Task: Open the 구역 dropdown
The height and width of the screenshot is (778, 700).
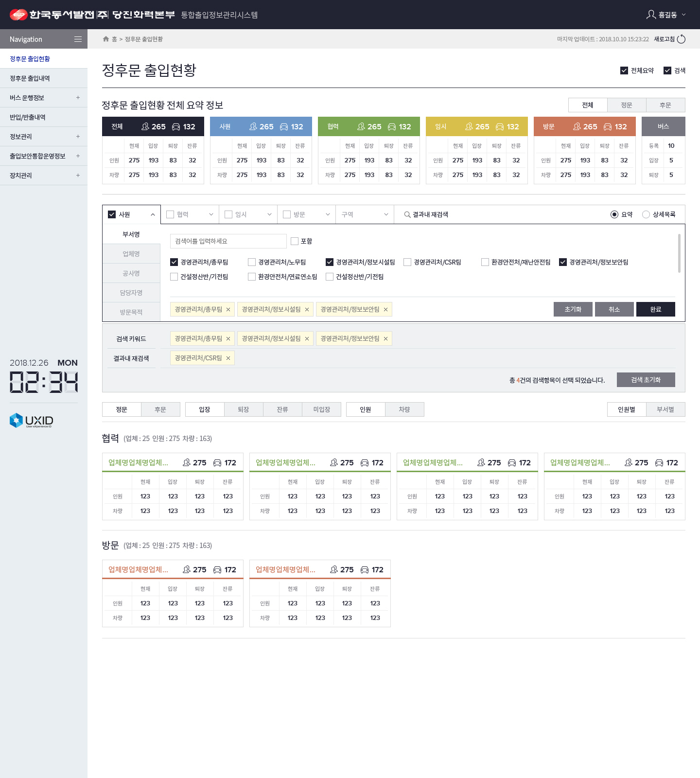Action: pyautogui.click(x=365, y=214)
